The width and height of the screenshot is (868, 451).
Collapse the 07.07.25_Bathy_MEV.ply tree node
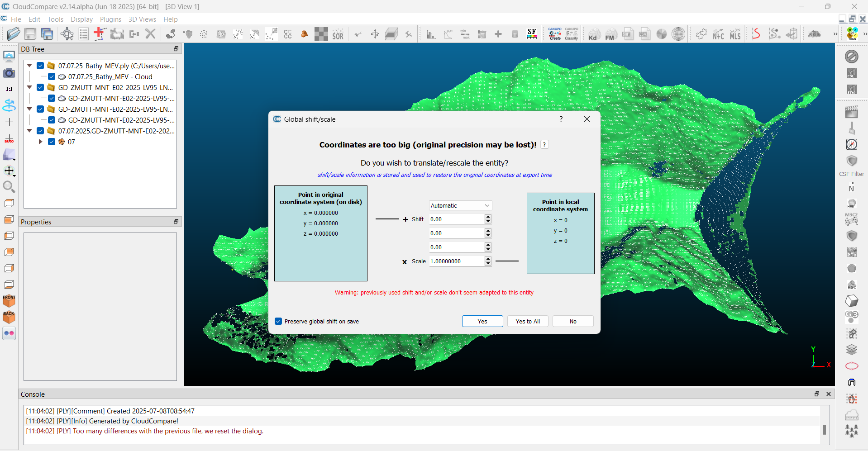pos(29,66)
